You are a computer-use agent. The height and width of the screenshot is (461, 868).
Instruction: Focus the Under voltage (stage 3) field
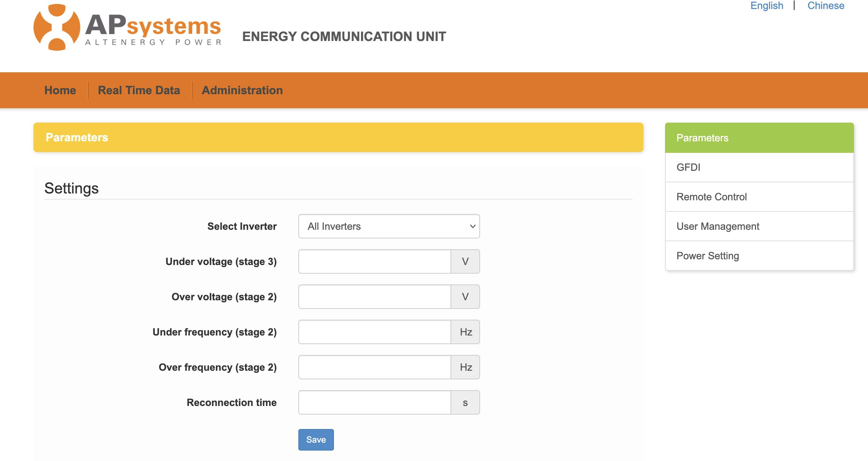click(375, 261)
